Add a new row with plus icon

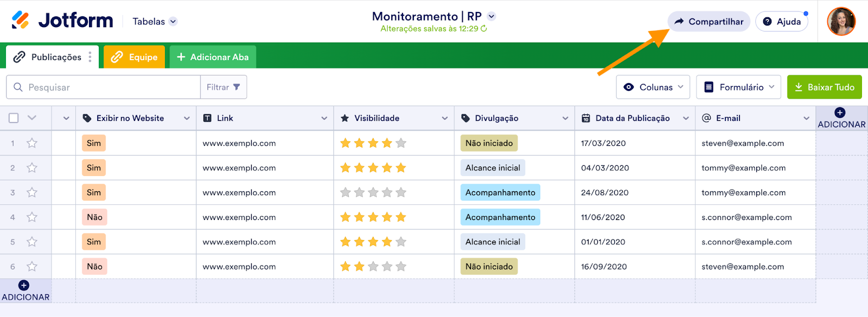24,286
